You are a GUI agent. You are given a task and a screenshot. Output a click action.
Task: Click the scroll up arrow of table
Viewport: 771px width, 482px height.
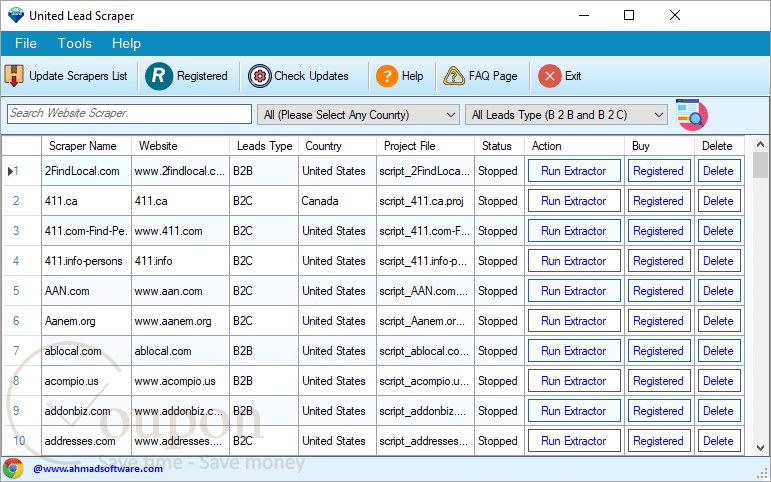[760, 145]
